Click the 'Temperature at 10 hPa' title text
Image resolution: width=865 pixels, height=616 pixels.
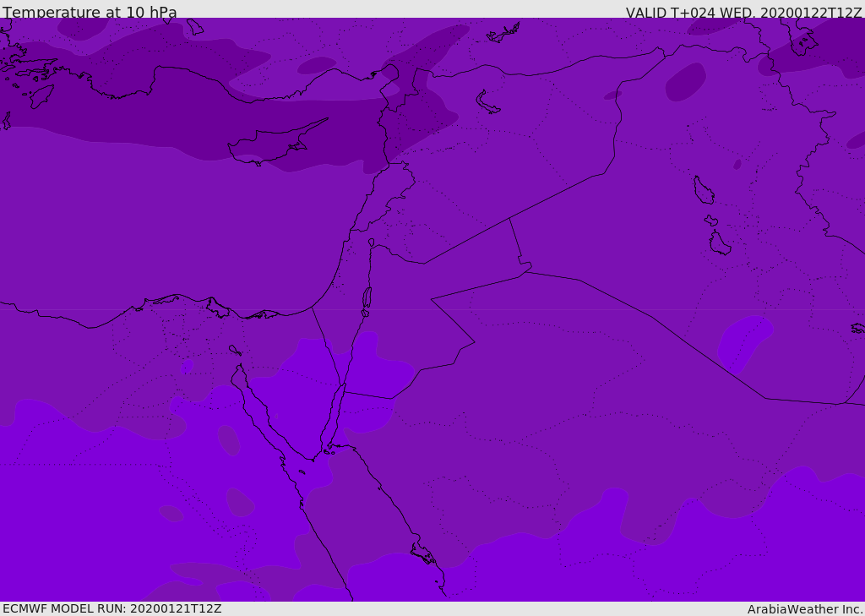(x=90, y=12)
